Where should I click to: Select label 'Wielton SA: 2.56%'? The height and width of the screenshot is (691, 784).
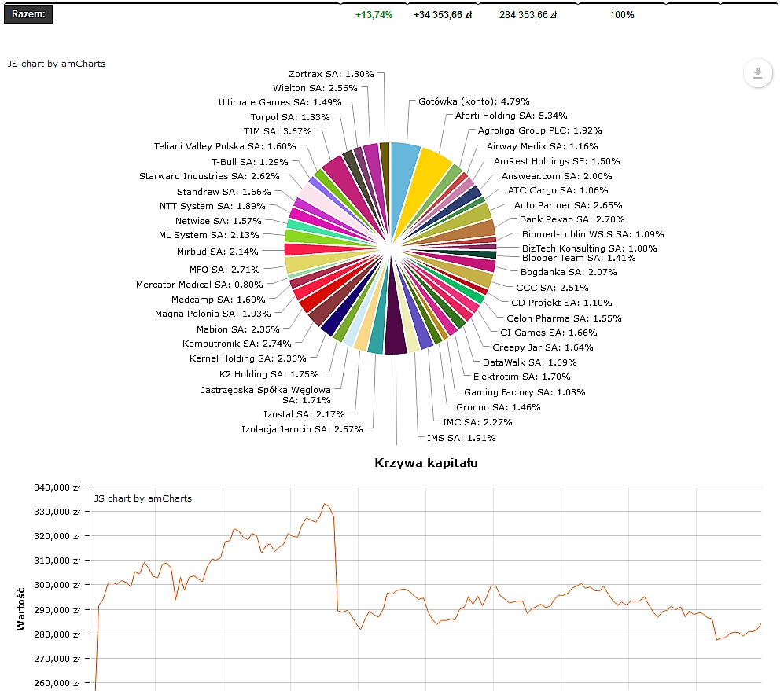pyautogui.click(x=315, y=88)
